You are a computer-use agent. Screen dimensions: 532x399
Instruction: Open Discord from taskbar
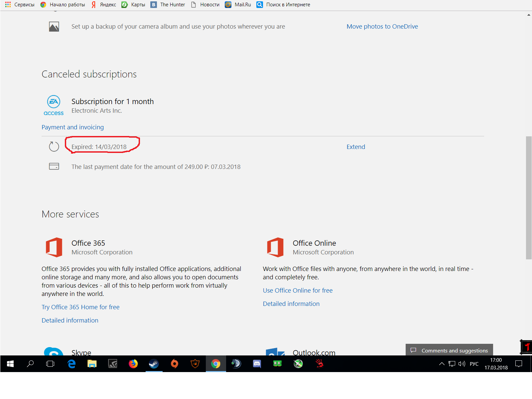pyautogui.click(x=257, y=364)
